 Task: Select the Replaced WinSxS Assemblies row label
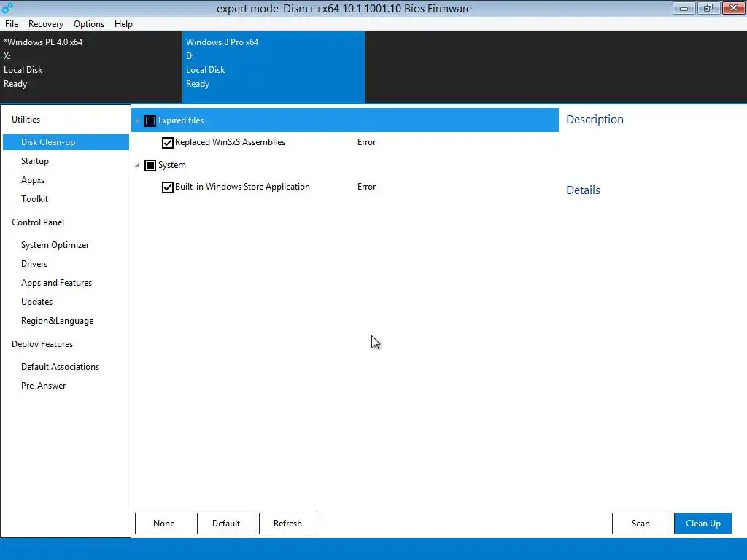230,142
